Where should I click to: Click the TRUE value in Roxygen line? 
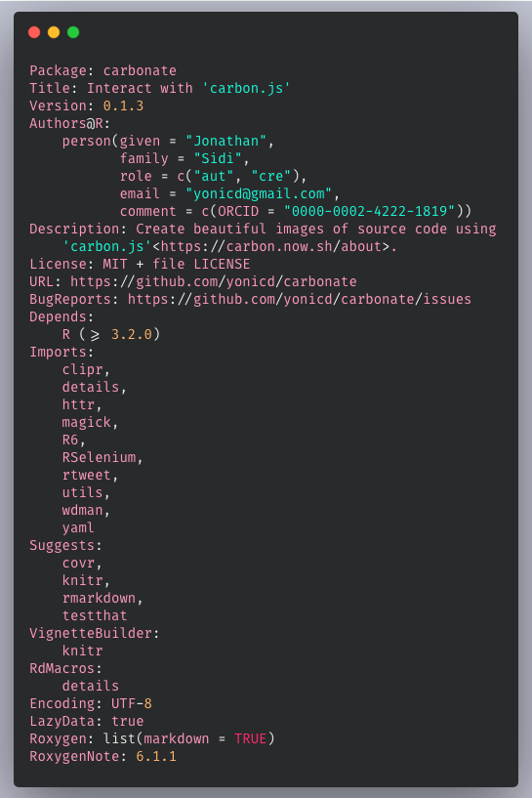pyautogui.click(x=250, y=739)
